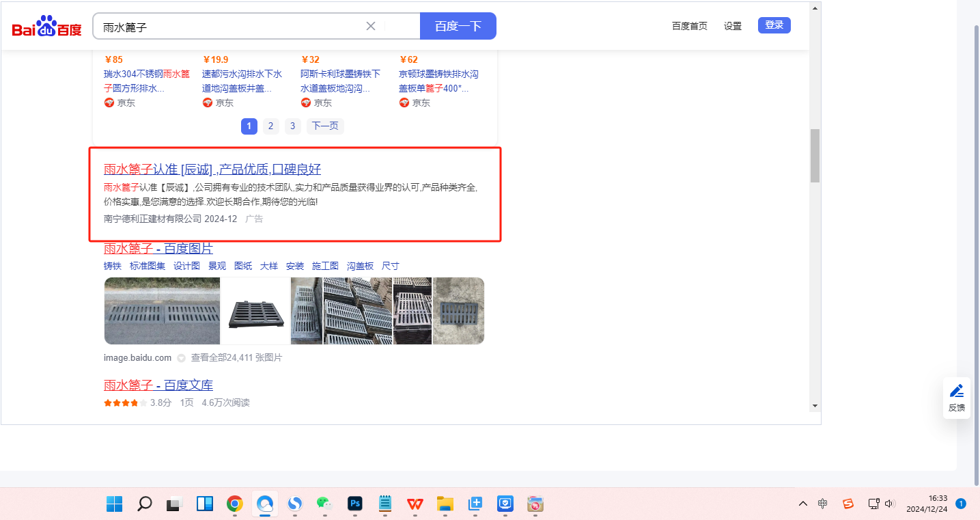This screenshot has width=980, height=520.
Task: Toggle the 中 Chinese input mode indicator
Action: point(823,504)
